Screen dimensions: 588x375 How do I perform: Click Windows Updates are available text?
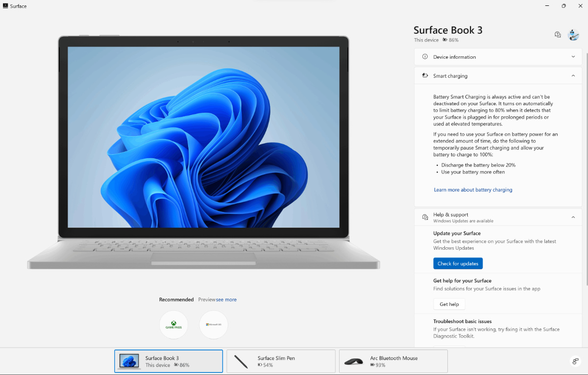463,221
